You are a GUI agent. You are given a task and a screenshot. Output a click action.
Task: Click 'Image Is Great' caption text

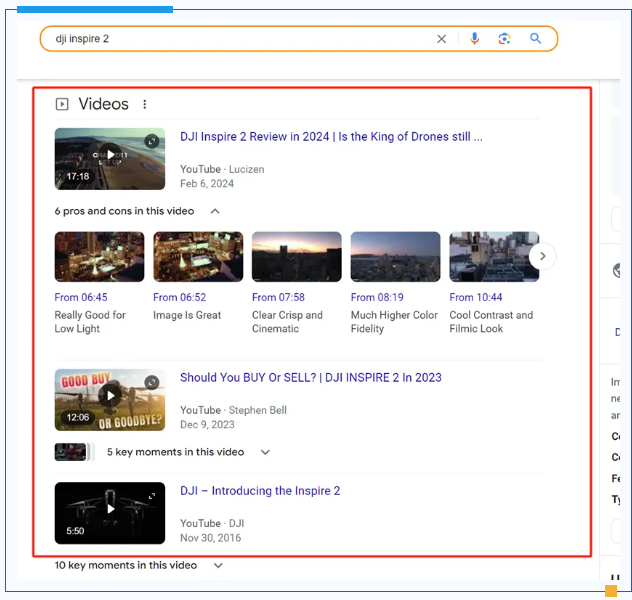pyautogui.click(x=187, y=315)
